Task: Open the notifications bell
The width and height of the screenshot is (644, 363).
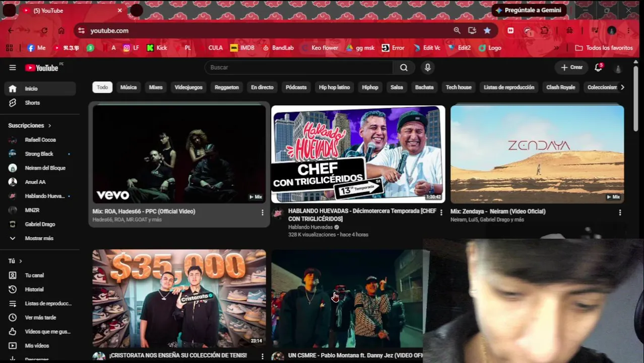Action: click(598, 68)
